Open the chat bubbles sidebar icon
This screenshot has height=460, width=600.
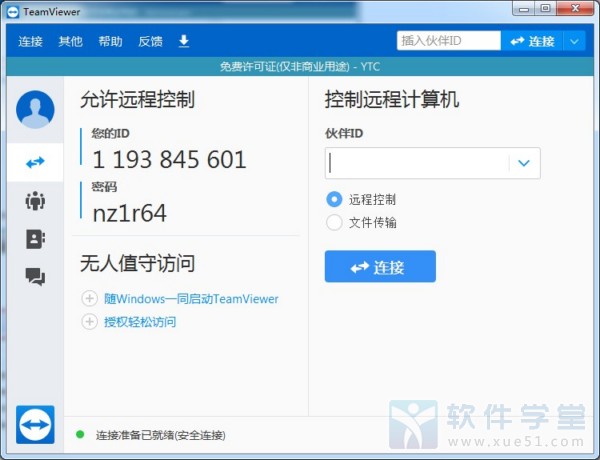click(35, 276)
